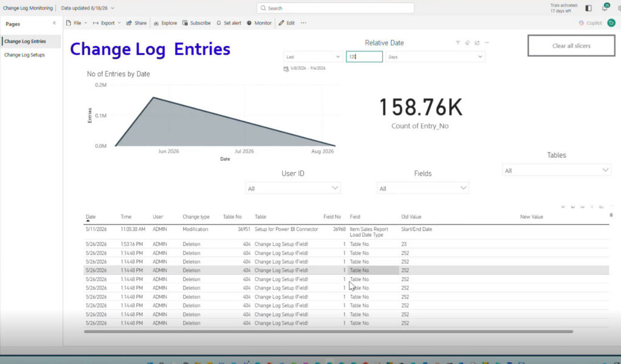Viewport: 621px width, 364px height.
Task: Collapse the Pages pane chevron
Action: (54, 23)
